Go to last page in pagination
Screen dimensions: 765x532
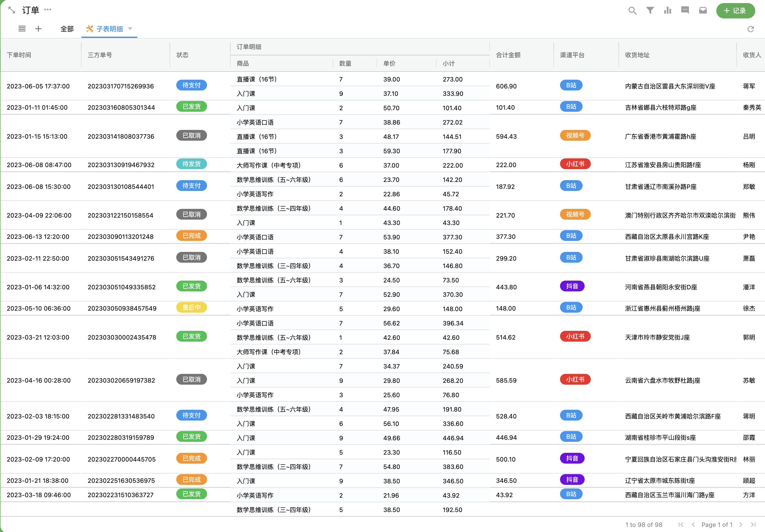coord(753,524)
